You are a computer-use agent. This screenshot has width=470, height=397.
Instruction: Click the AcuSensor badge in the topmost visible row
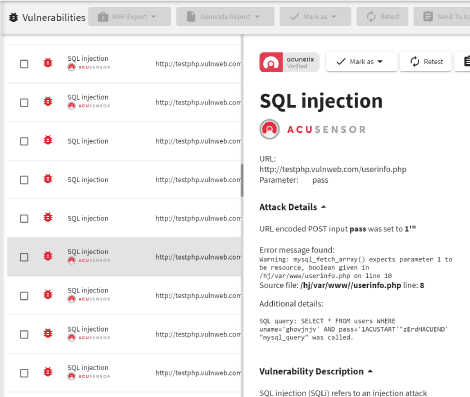[89, 67]
